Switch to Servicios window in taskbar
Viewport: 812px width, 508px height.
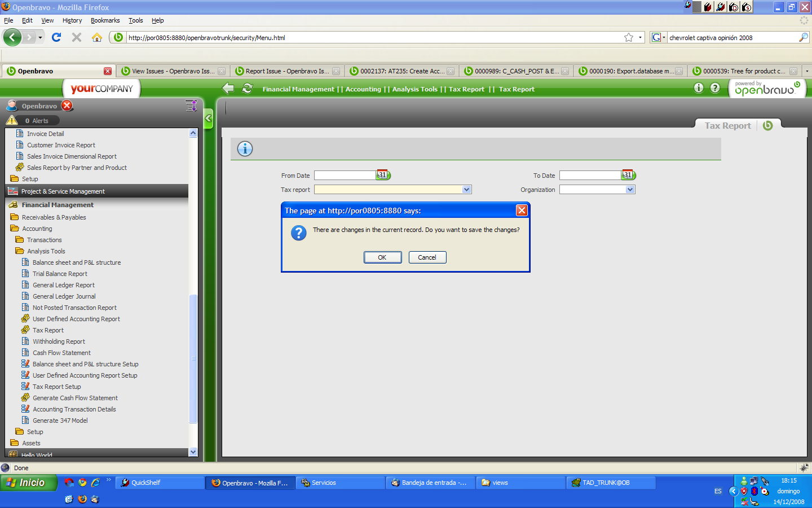(x=340, y=483)
